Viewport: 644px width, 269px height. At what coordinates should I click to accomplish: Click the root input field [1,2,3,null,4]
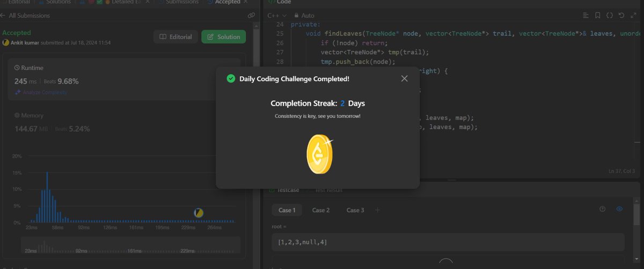point(448,242)
